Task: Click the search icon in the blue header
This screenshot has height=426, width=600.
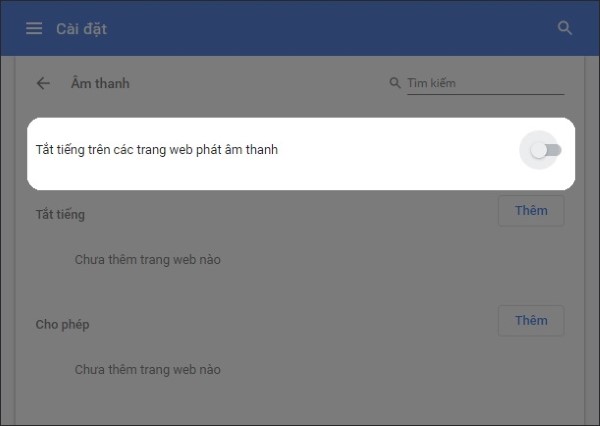Action: (565, 28)
